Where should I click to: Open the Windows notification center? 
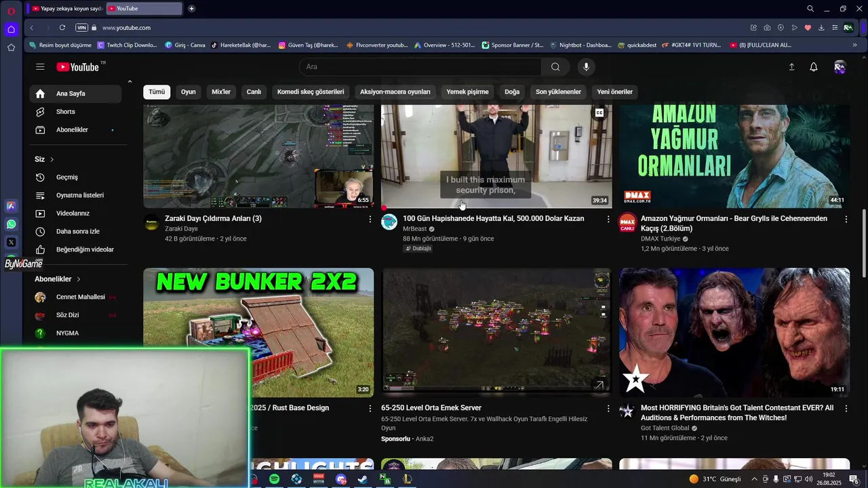[854, 479]
